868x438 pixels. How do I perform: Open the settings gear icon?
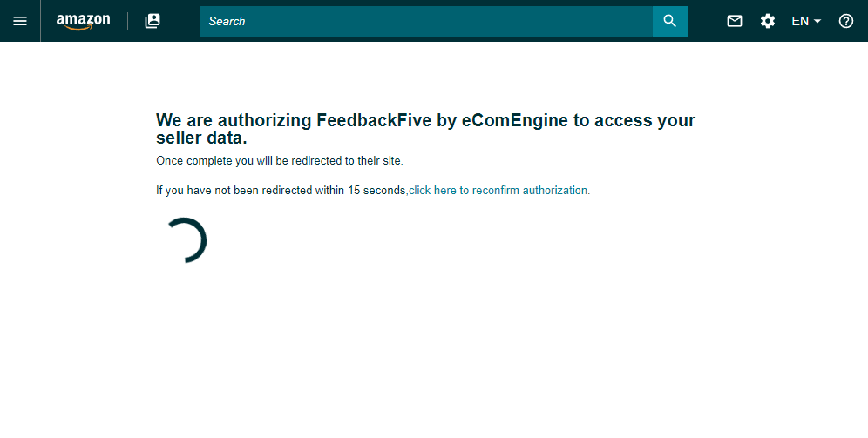[768, 21]
